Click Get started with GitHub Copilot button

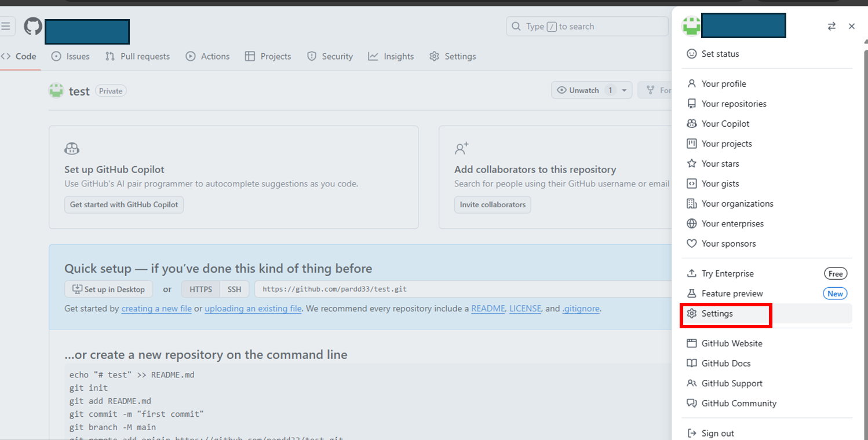coord(124,204)
